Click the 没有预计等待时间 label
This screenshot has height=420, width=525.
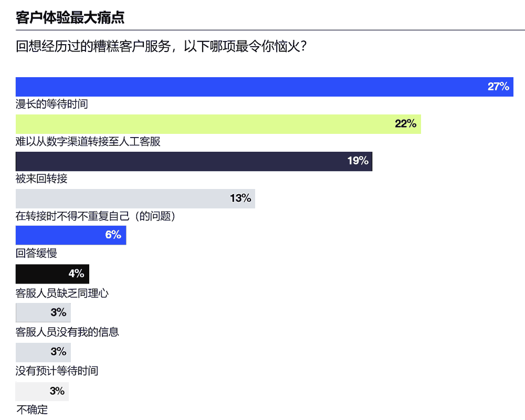57,371
